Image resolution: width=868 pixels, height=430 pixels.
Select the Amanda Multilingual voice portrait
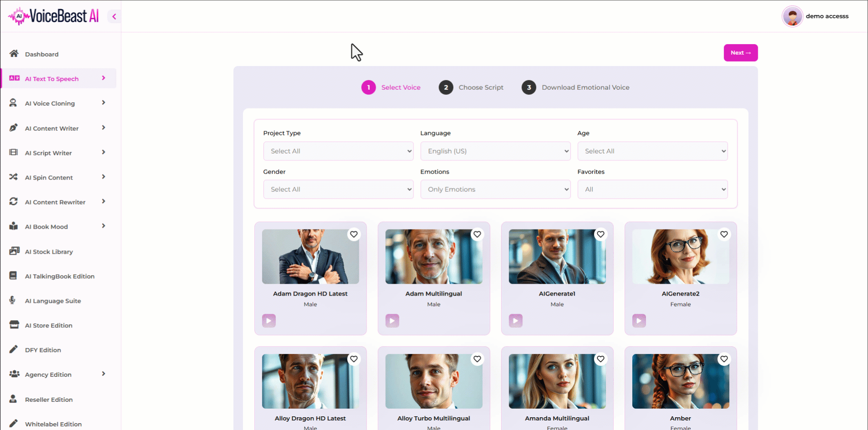coord(557,381)
